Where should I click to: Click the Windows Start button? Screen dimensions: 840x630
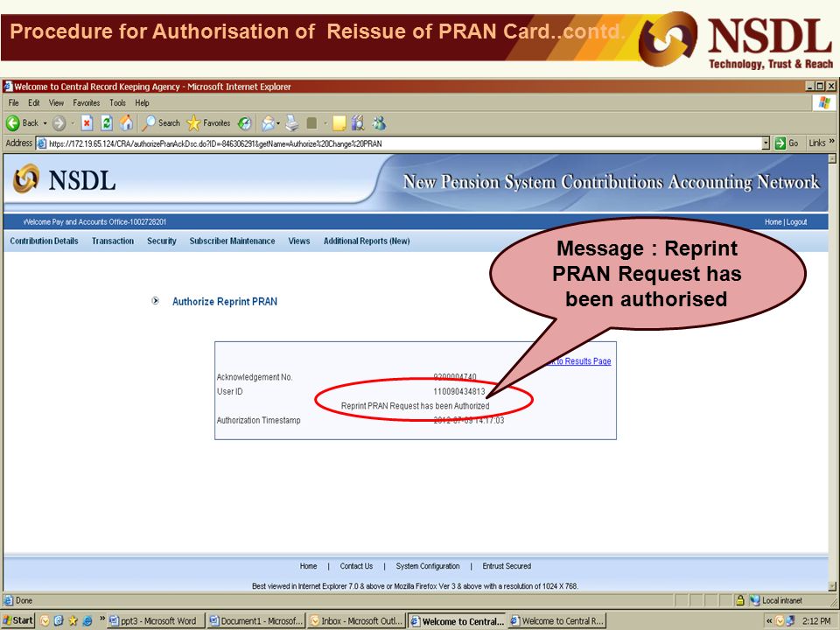point(18,620)
